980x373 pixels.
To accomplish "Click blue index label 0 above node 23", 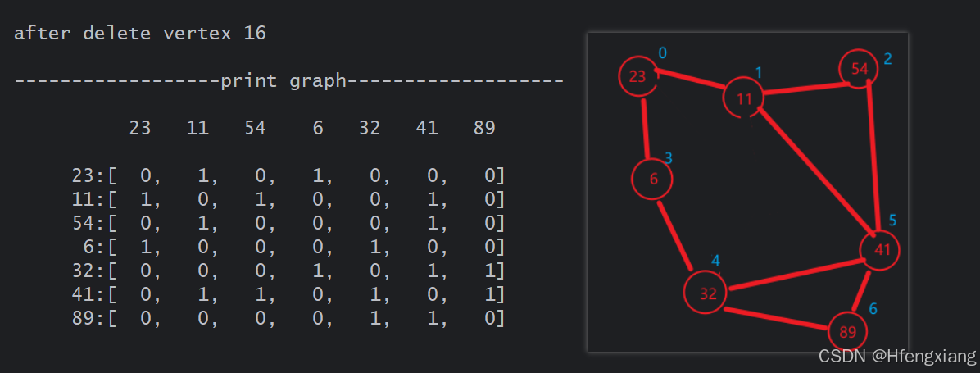I will (x=663, y=53).
